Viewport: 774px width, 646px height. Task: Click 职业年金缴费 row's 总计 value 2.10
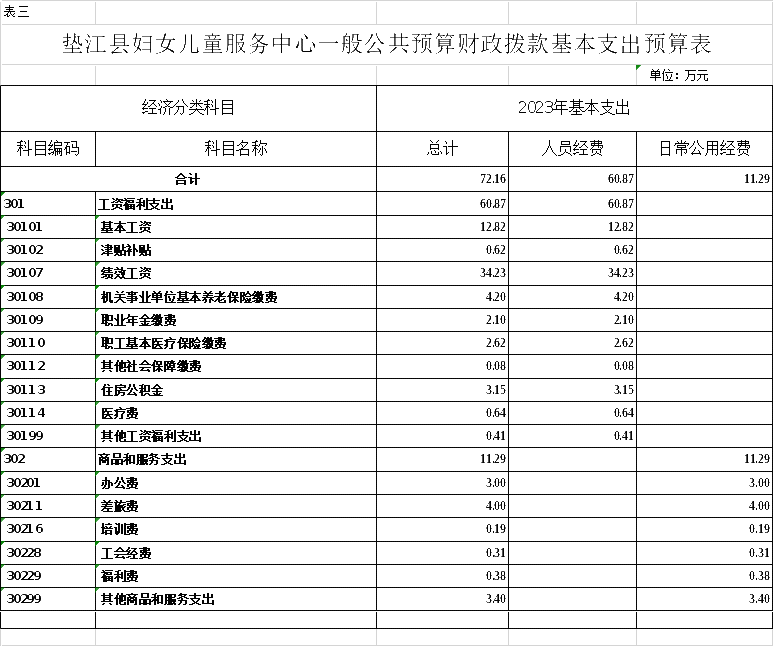click(442, 320)
